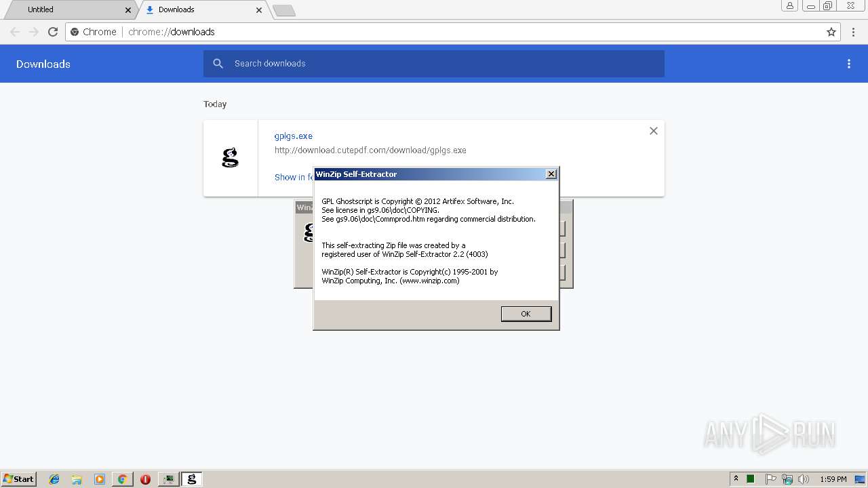Close the Downloads tab
The width and height of the screenshot is (868, 488).
259,10
